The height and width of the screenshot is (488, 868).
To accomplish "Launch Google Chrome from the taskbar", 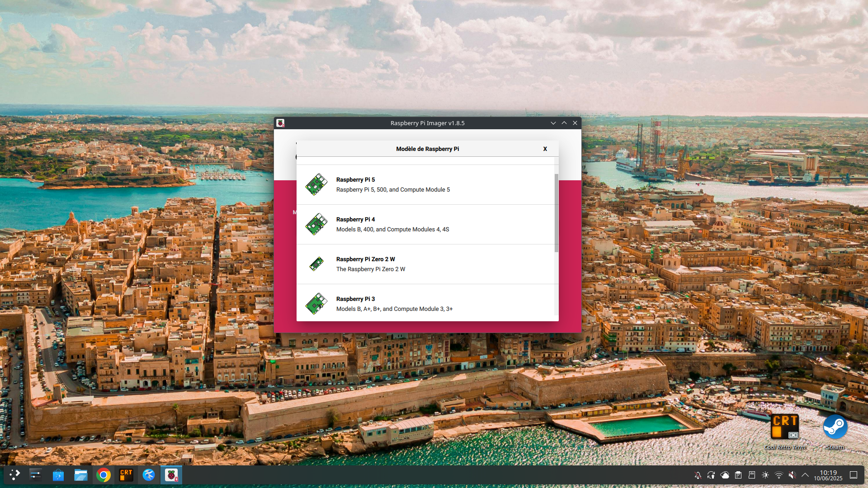I will click(x=104, y=475).
